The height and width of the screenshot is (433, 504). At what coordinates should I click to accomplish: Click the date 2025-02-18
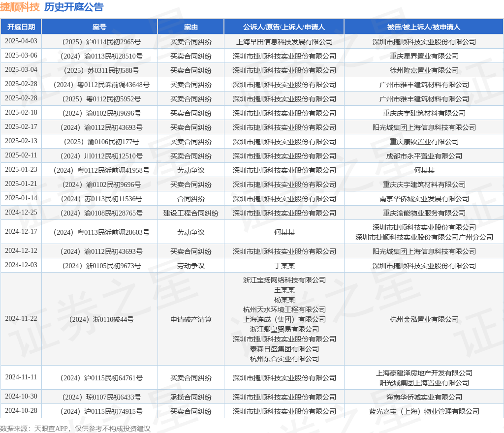point(21,112)
